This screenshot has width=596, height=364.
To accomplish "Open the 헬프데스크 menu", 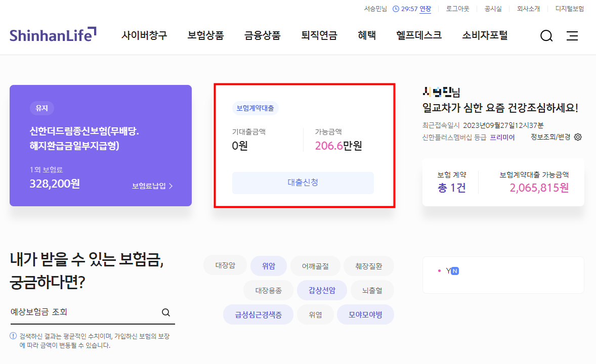I will tap(419, 35).
